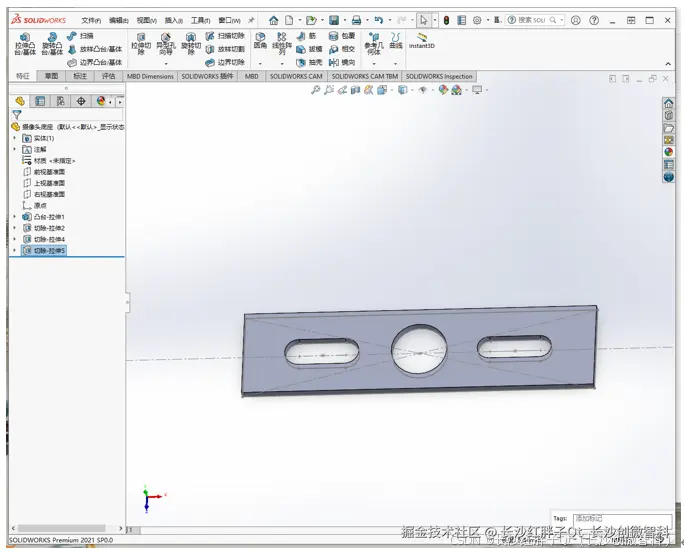
Task: Select the 前视基准面 front plane
Action: (44, 172)
